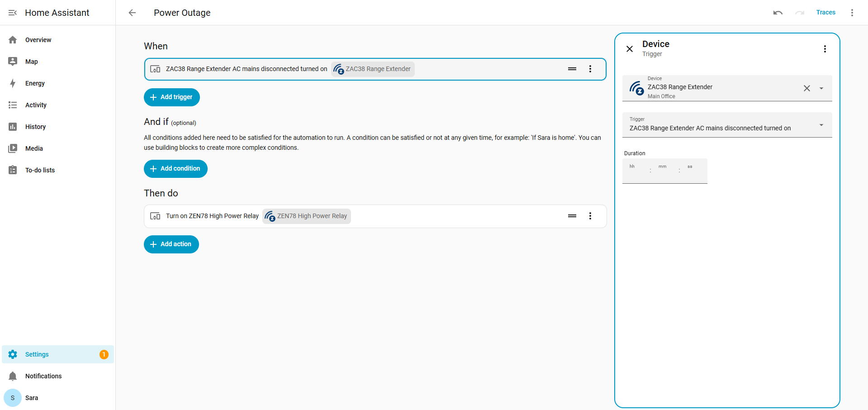Click the ZEN78 High Power Relay chip
Screen dimensions: 868x410
pyautogui.click(x=307, y=216)
